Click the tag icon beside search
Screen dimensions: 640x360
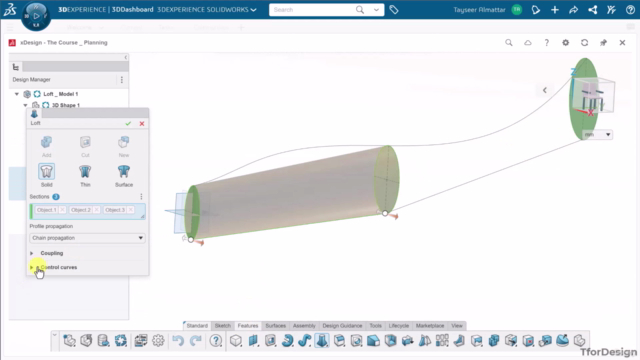tap(394, 9)
